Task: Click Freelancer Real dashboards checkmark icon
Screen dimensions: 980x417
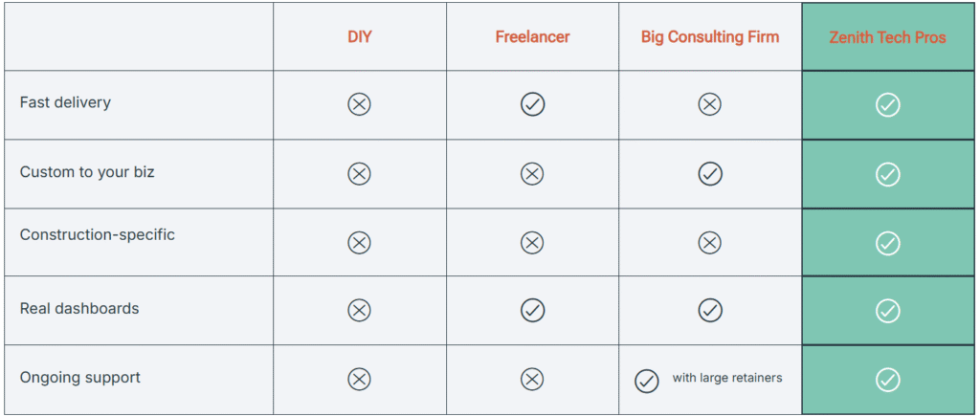Action: click(x=532, y=310)
